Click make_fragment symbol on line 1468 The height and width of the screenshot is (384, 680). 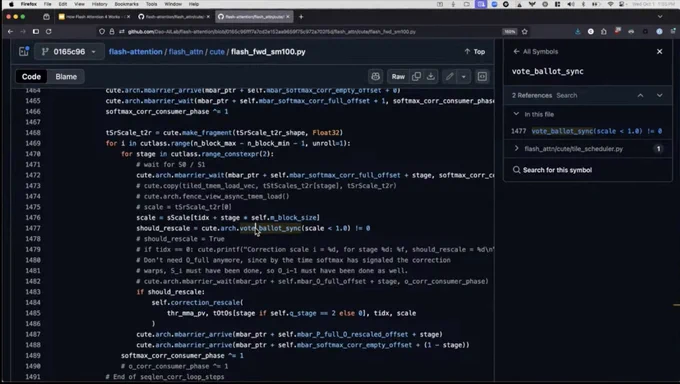click(x=207, y=133)
